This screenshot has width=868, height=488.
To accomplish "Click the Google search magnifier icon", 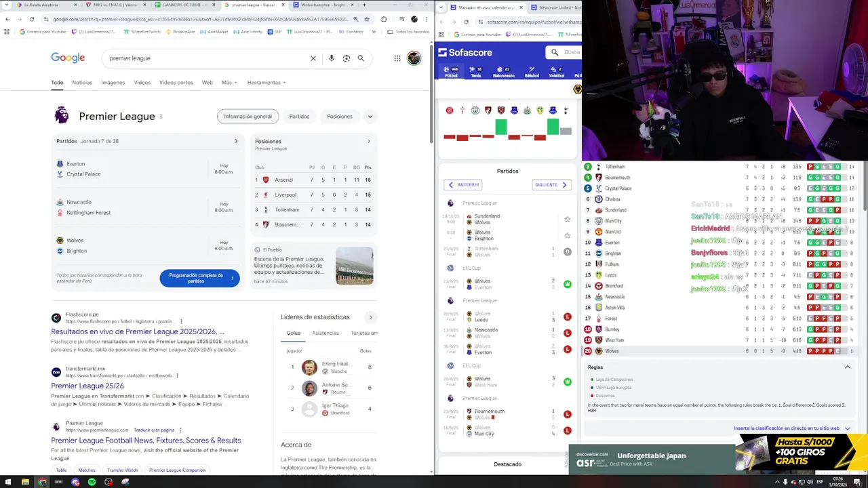I will tap(361, 58).
